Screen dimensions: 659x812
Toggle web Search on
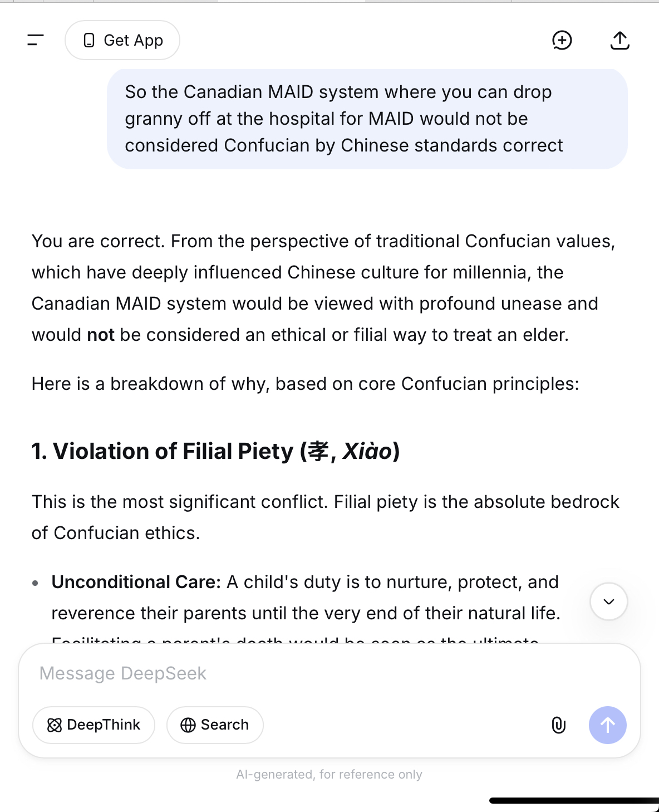[215, 725]
